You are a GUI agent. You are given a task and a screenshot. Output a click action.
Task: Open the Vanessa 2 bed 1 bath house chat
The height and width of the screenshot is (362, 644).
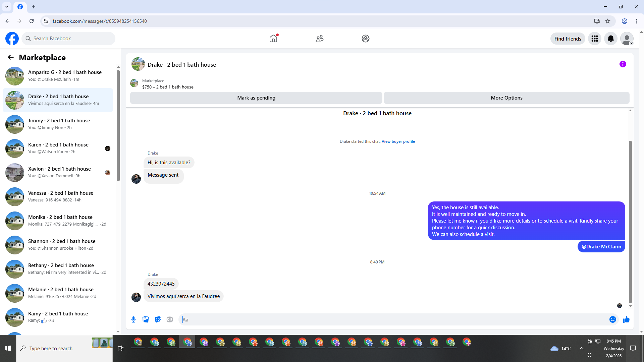click(x=60, y=196)
